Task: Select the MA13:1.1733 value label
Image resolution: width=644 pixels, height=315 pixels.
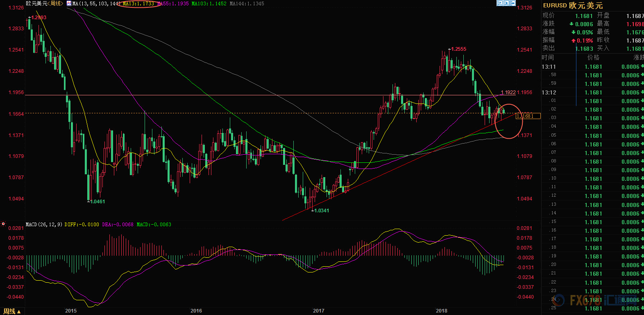Action: [138, 3]
